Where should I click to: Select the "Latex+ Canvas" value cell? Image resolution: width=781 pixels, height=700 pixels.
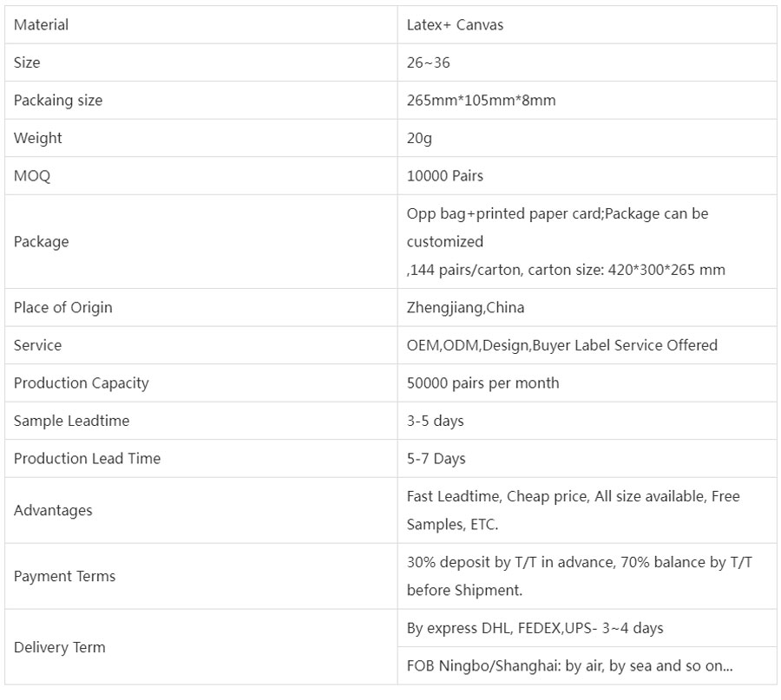(x=455, y=25)
